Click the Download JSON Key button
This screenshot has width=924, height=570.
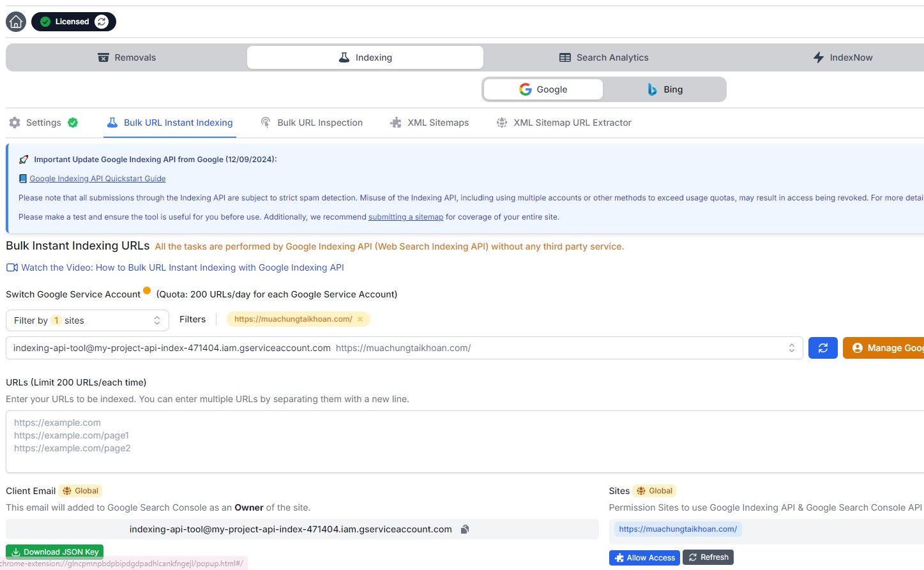click(x=55, y=551)
